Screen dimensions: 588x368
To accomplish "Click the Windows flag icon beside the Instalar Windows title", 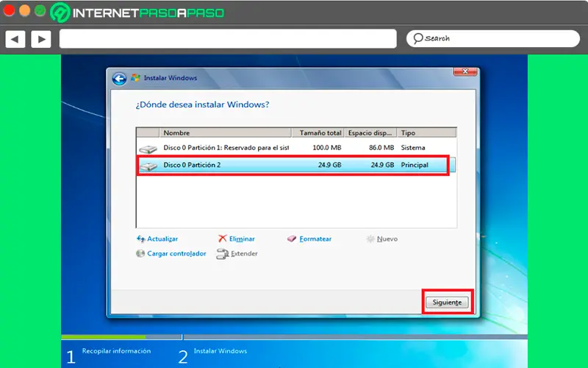I will (135, 78).
